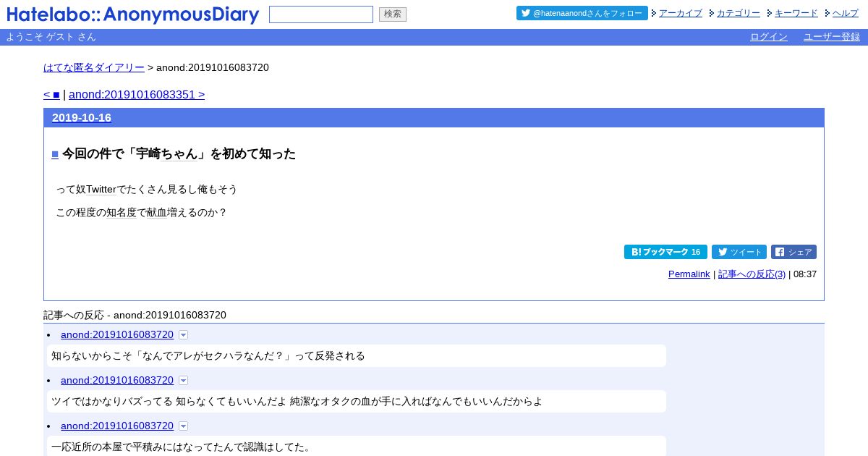Go to previous entry '< ■' link

pyautogui.click(x=51, y=95)
